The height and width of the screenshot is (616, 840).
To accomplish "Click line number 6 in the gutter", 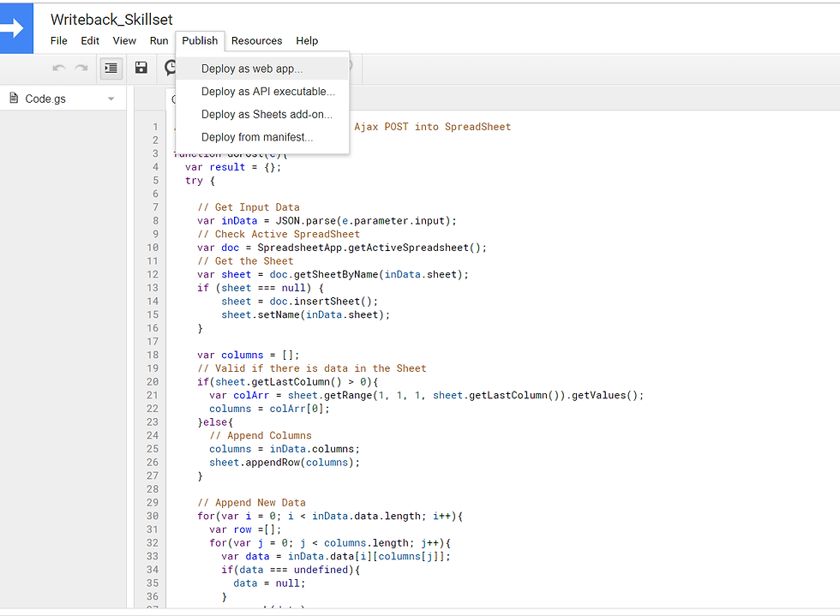I will 155,194.
